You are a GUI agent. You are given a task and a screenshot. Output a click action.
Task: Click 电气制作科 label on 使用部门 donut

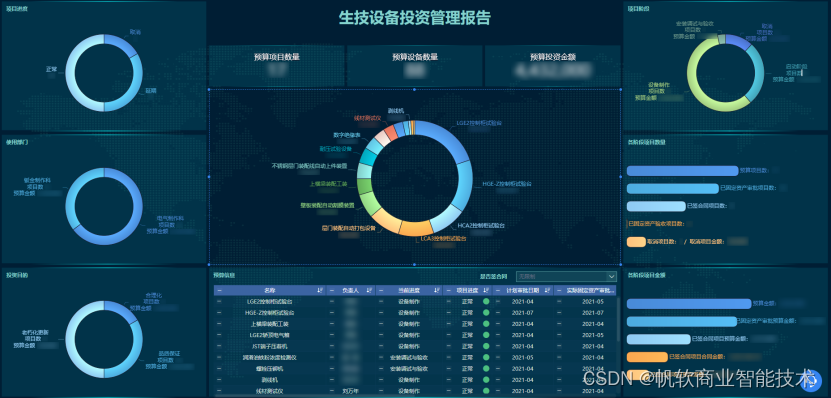click(x=170, y=218)
